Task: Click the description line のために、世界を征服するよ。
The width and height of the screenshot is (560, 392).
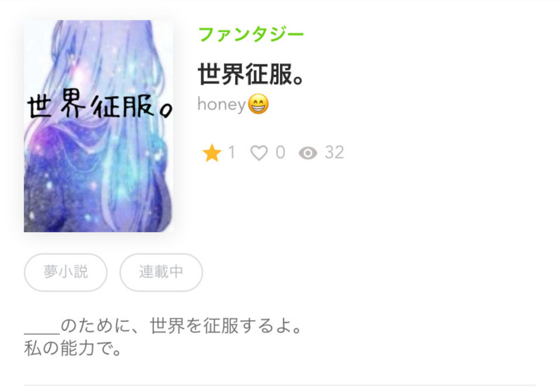Action: click(x=182, y=325)
